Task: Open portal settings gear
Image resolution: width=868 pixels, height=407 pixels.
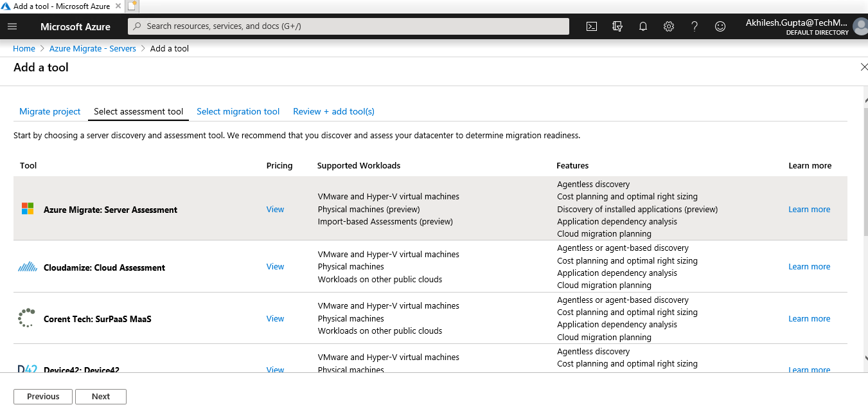Action: [x=669, y=26]
